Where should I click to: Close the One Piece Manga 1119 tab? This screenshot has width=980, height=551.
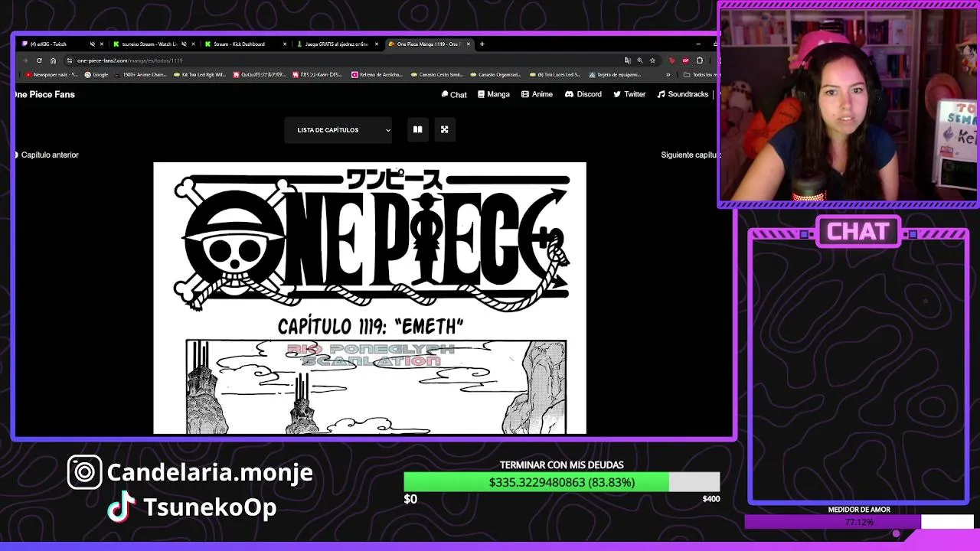[x=469, y=44]
